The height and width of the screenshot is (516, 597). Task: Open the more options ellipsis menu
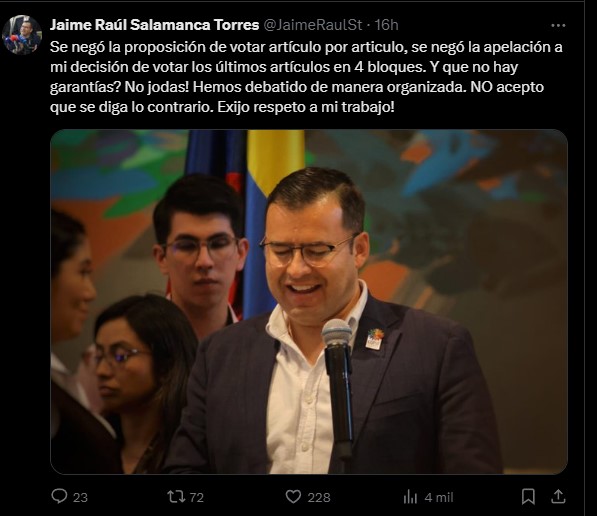[558, 26]
